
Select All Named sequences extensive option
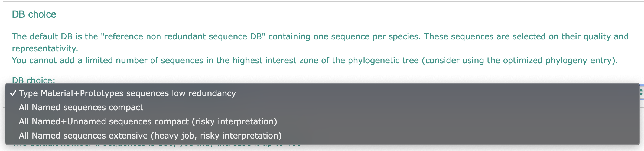pyautogui.click(x=150, y=136)
